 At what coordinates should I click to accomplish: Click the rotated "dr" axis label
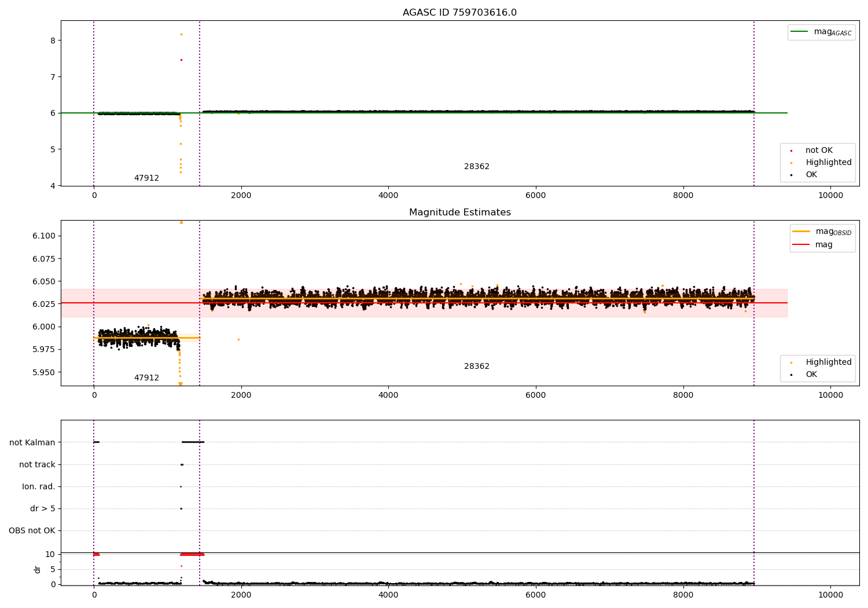coord(38,569)
